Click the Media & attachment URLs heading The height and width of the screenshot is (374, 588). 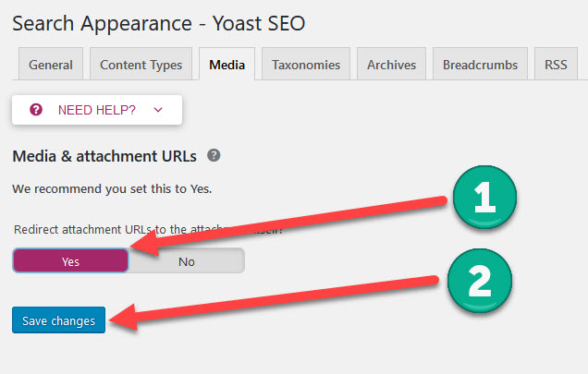(104, 156)
